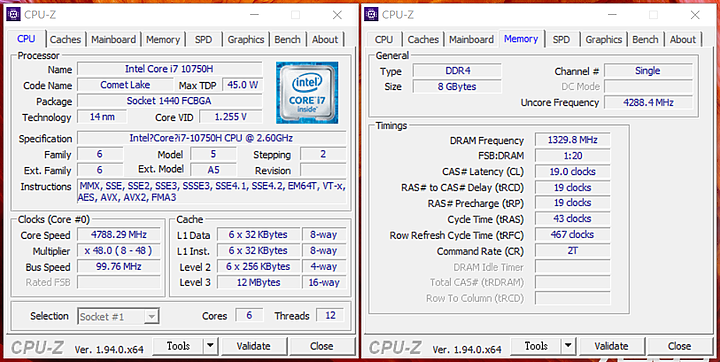
Task: Click the Code Name value Comet Lake
Action: tap(125, 85)
